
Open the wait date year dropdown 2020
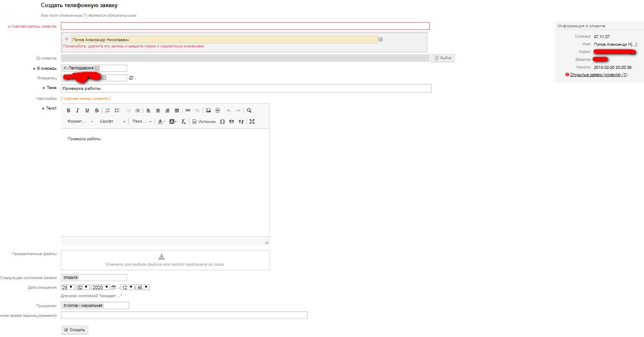[100, 287]
